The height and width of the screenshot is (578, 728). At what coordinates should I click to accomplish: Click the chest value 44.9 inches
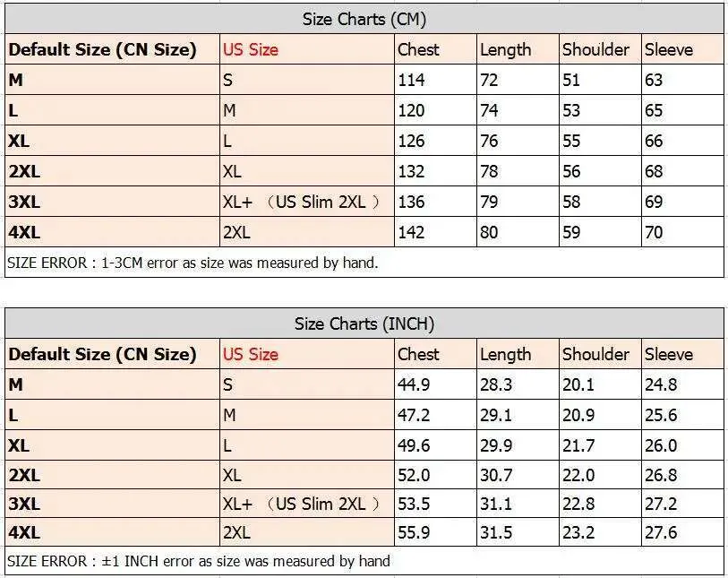(414, 384)
